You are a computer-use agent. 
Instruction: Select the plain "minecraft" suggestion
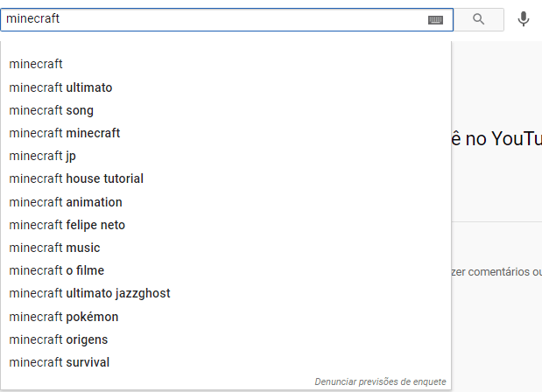click(x=36, y=64)
